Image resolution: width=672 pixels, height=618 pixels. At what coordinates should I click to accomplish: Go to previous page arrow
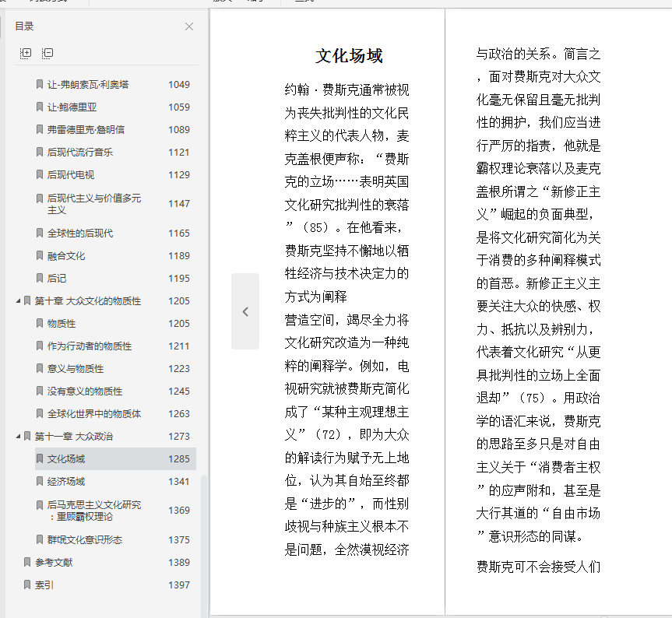click(245, 311)
